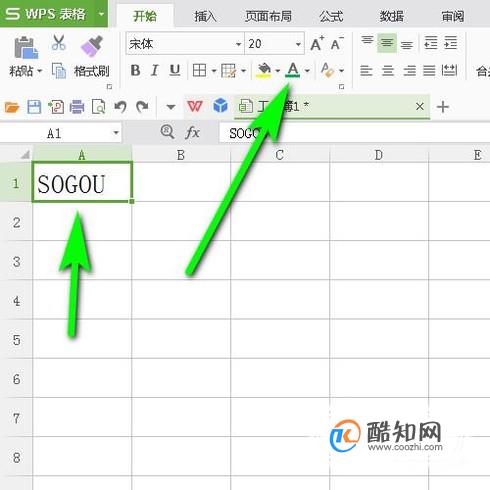Screen dimensions: 490x490
Task: Add a new document tab with plus
Action: point(443,107)
